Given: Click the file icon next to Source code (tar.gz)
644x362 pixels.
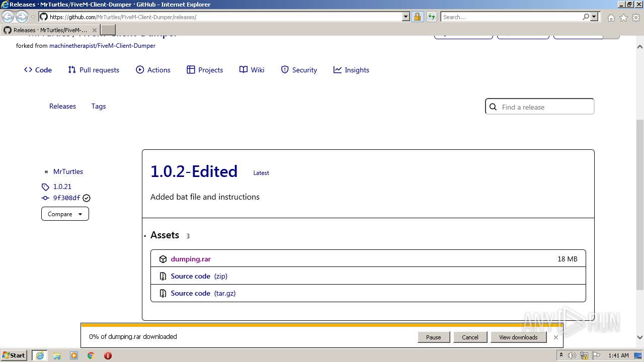Looking at the screenshot, I should 163,293.
